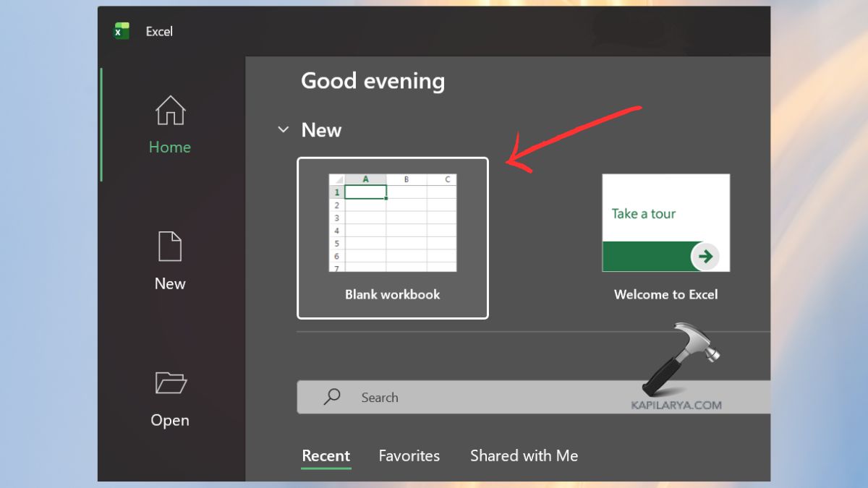Create a Blank workbook

point(393,237)
